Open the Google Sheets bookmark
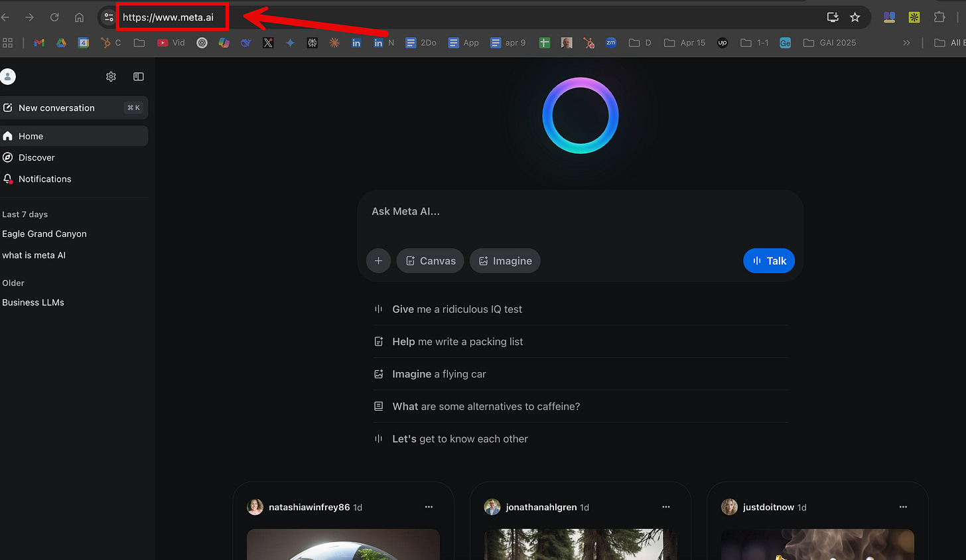The width and height of the screenshot is (966, 560). (x=545, y=42)
